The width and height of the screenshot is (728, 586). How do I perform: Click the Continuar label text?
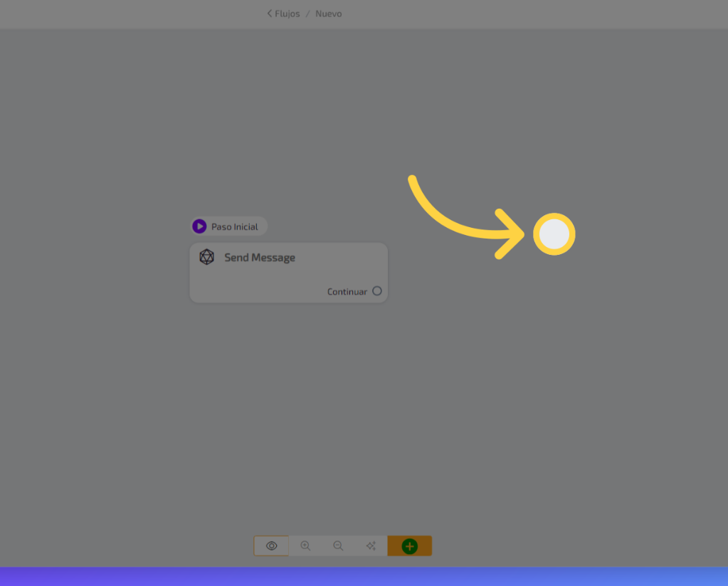coord(347,292)
